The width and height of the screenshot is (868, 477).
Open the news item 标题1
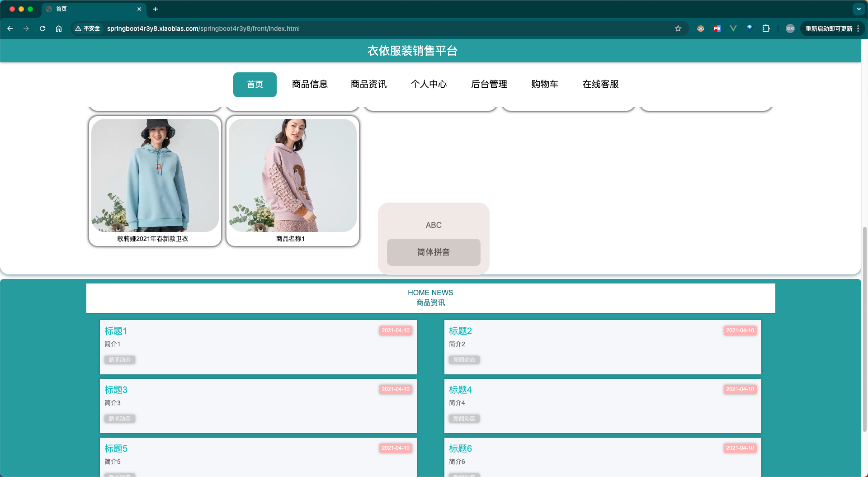[x=116, y=331]
